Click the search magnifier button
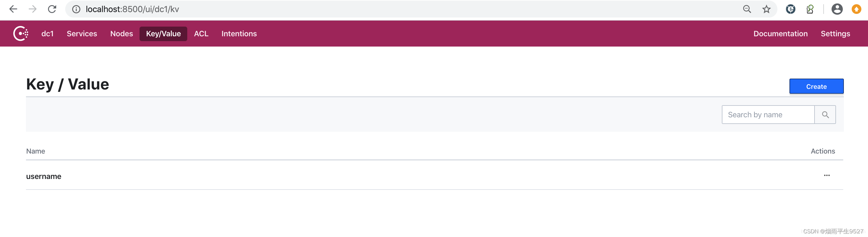 pyautogui.click(x=825, y=115)
